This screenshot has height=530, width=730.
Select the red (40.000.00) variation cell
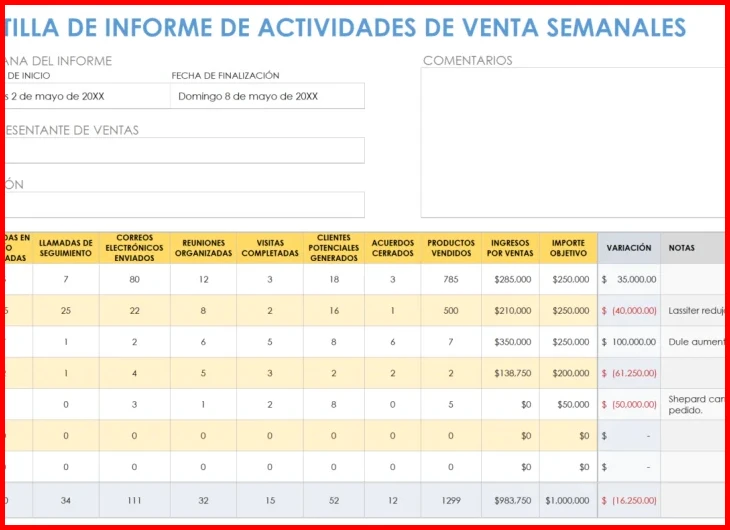[x=629, y=311]
